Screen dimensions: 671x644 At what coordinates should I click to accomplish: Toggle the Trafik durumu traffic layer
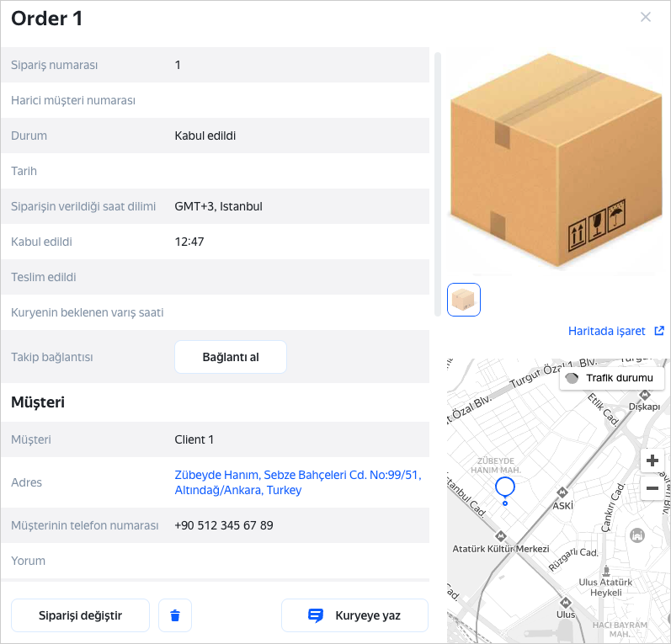click(x=612, y=378)
